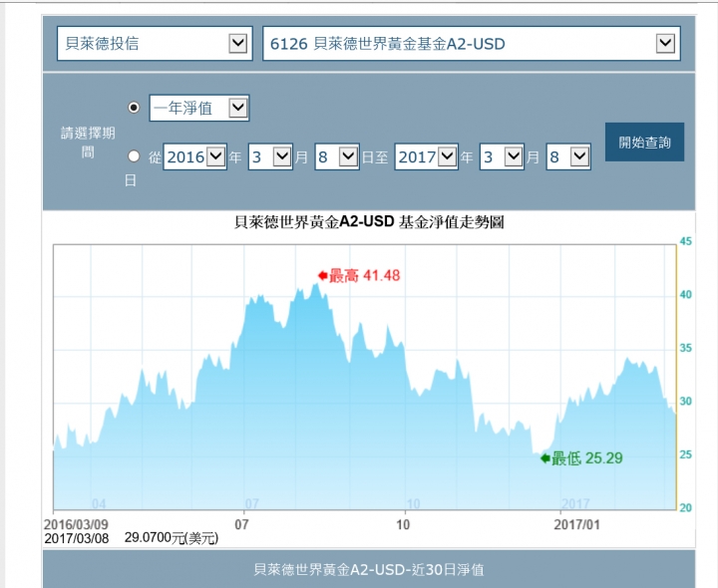Select the 一年淨值 radio button
The image size is (718, 588).
point(135,108)
